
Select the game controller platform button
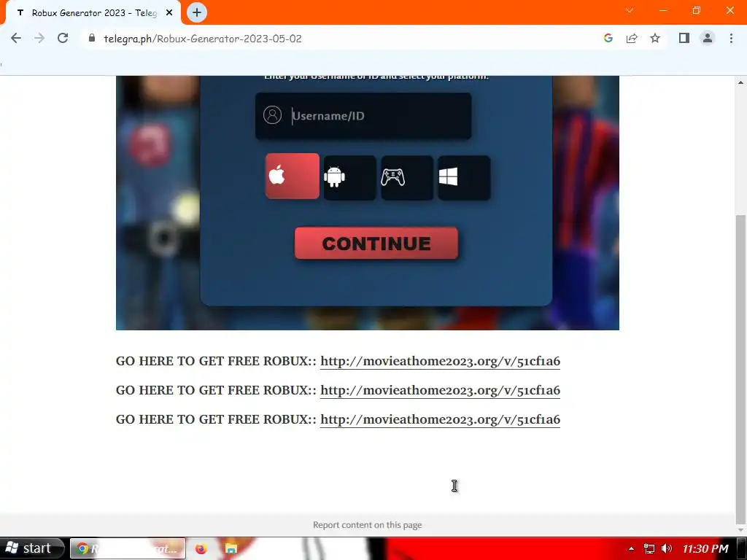[407, 178]
